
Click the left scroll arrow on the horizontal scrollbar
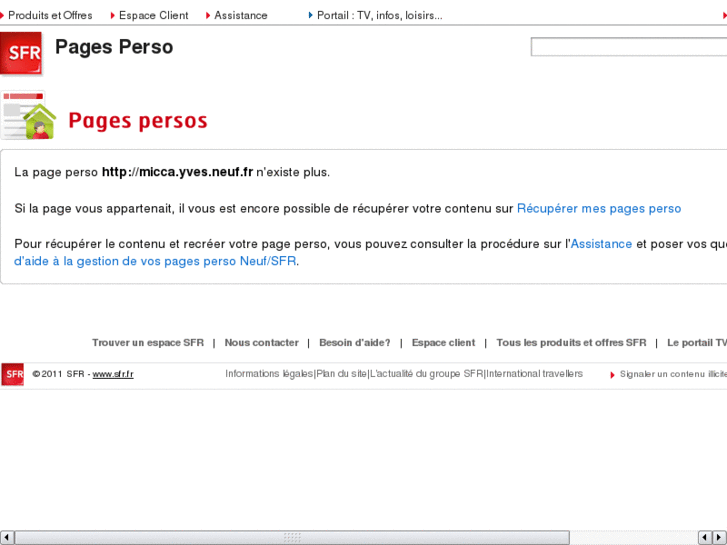6,538
